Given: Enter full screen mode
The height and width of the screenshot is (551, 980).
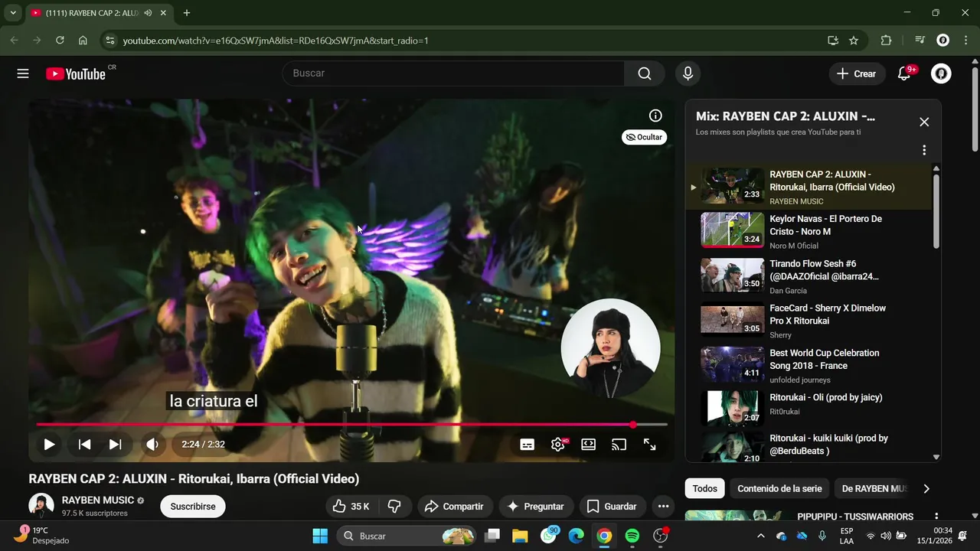Looking at the screenshot, I should pyautogui.click(x=649, y=444).
